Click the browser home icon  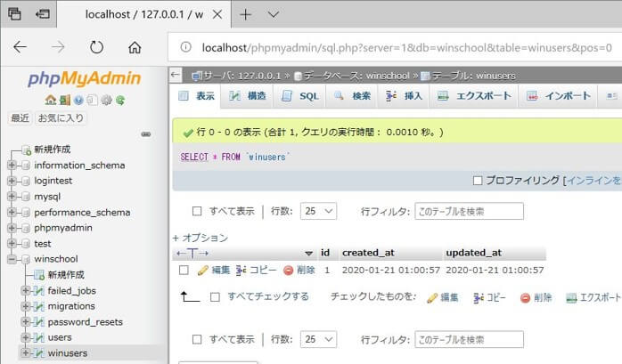tap(135, 47)
